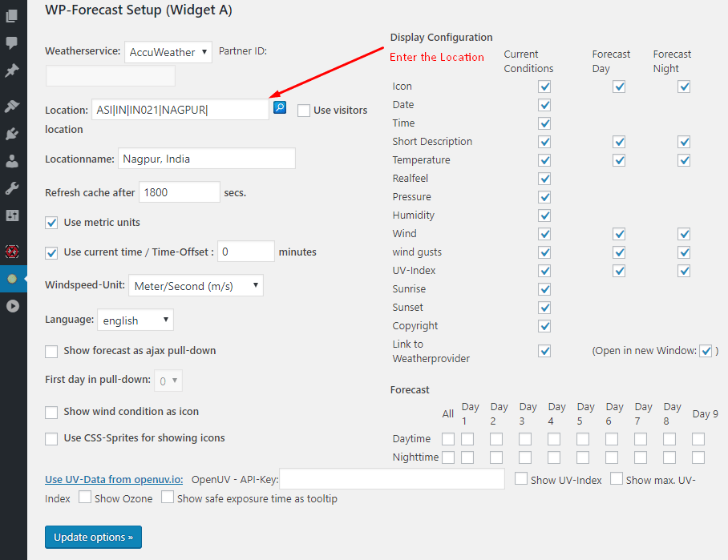Expand the First day in pull-down selector
Viewport: 728px width, 560px height.
click(168, 381)
